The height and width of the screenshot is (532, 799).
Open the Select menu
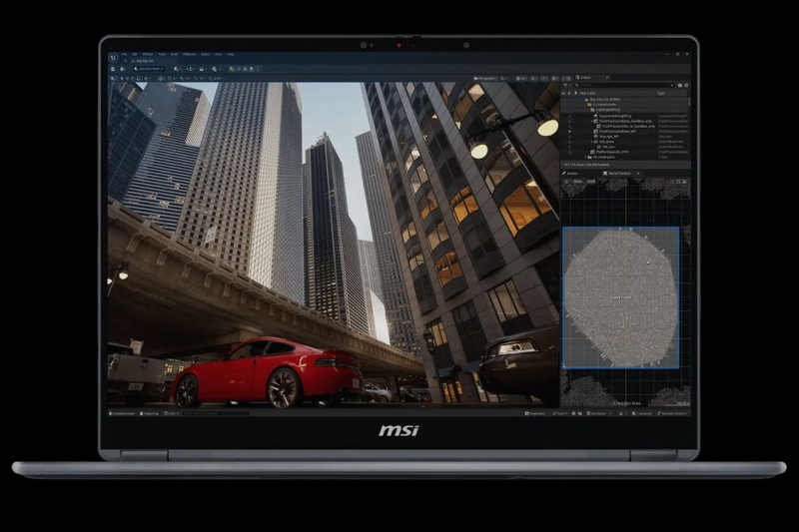coord(206,54)
